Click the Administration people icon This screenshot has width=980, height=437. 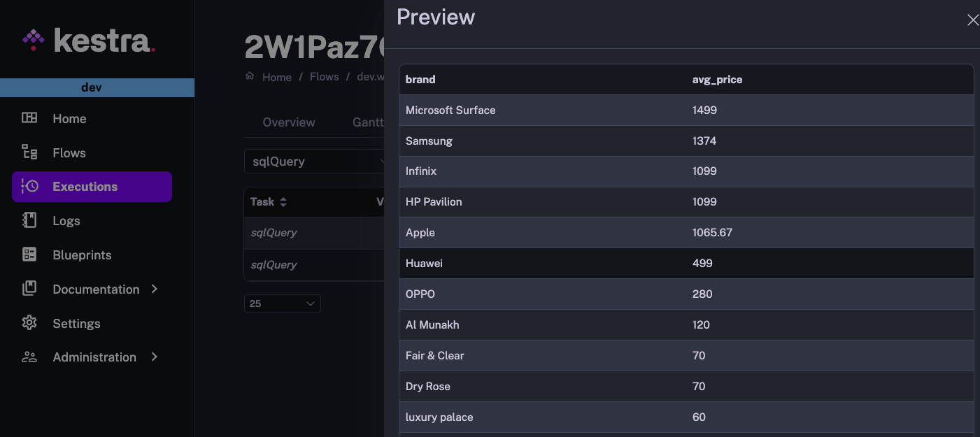pyautogui.click(x=29, y=357)
